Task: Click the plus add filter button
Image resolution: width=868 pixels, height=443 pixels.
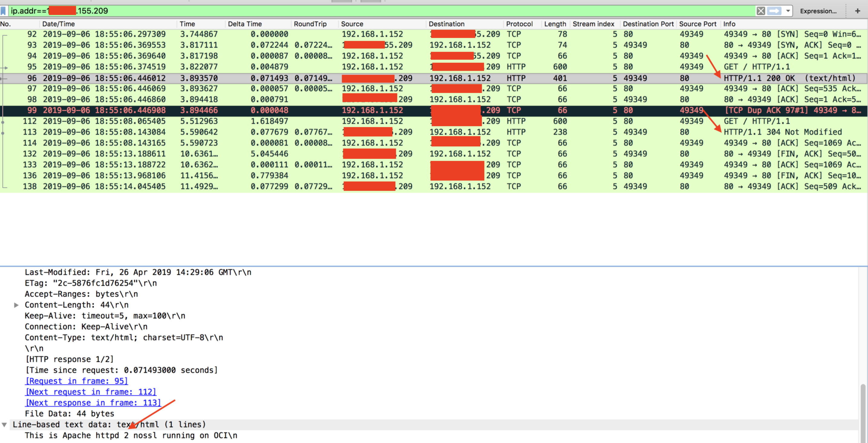Action: [x=857, y=11]
